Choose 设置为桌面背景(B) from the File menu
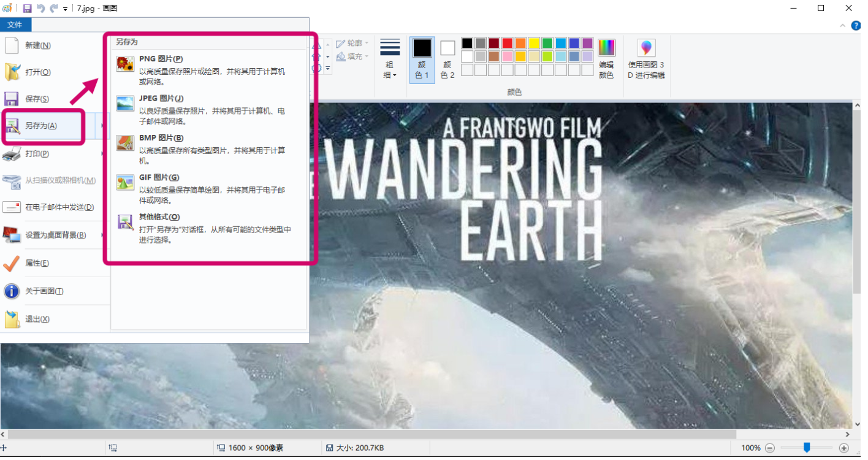The width and height of the screenshot is (868, 460). tap(55, 235)
